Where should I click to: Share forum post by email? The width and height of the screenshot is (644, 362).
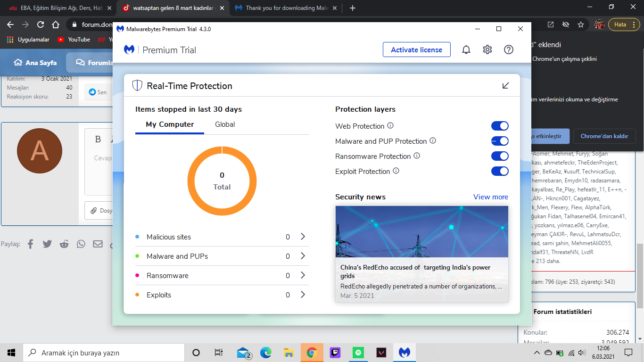98,244
